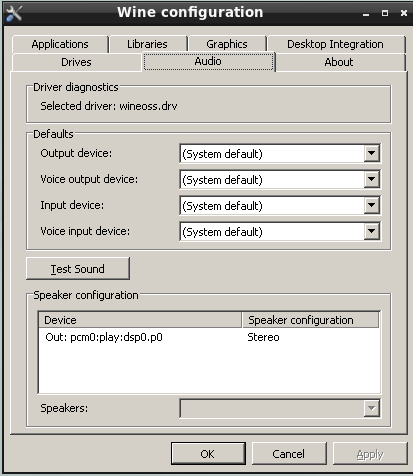Expand the Output device dropdown arrow

pos(371,154)
